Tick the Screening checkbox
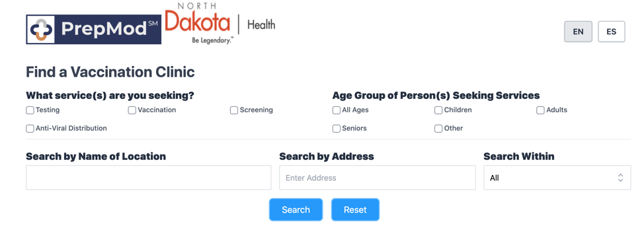This screenshot has height=239, width=644. coord(234,110)
